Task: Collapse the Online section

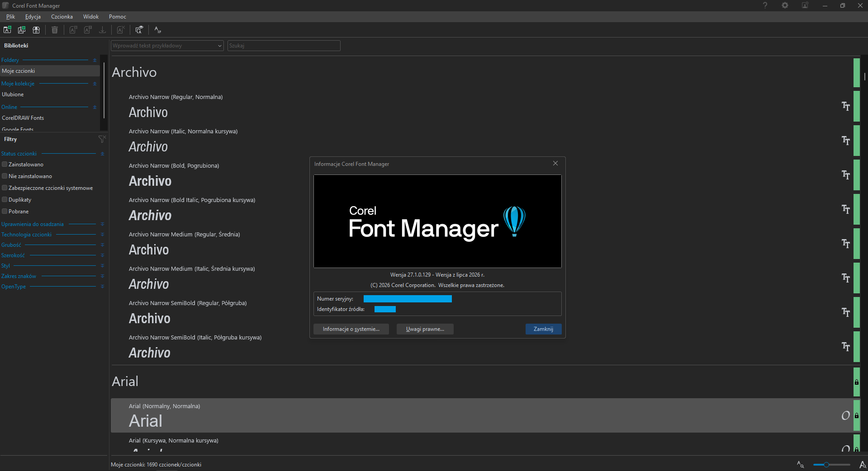Action: [95, 107]
